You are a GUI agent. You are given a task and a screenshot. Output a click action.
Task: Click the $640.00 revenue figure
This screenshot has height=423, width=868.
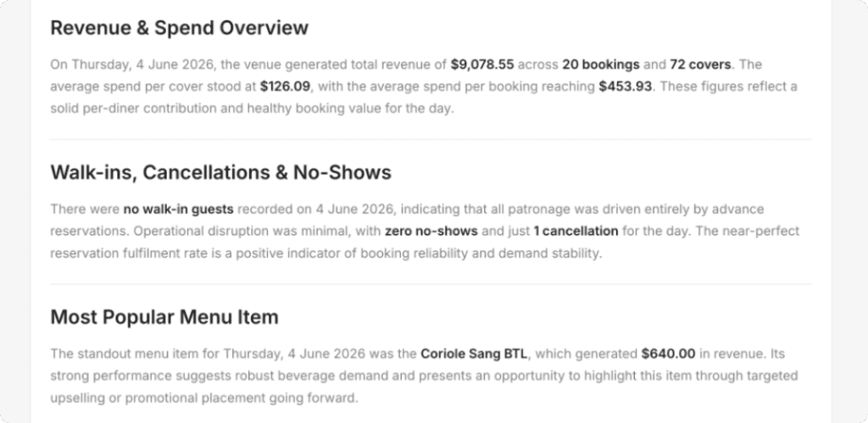click(x=668, y=353)
